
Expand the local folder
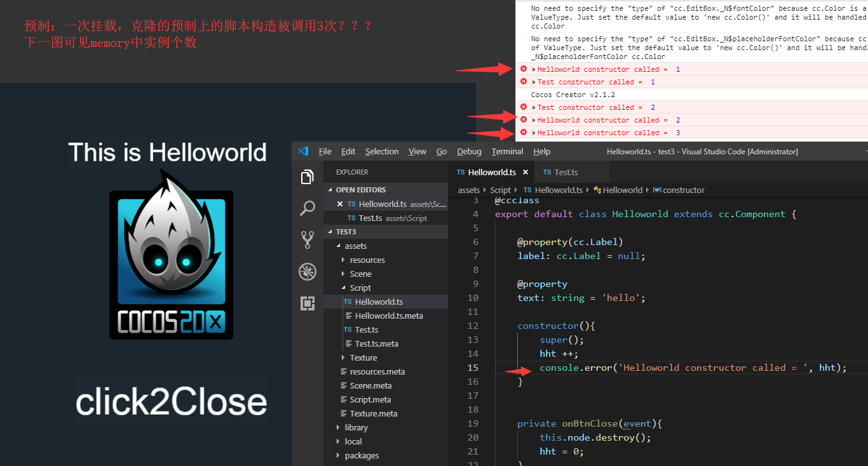[x=338, y=442]
